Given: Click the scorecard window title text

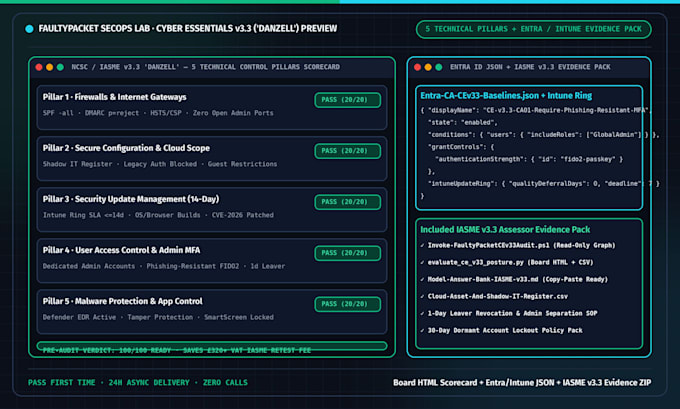Looking at the screenshot, I should tap(206, 67).
